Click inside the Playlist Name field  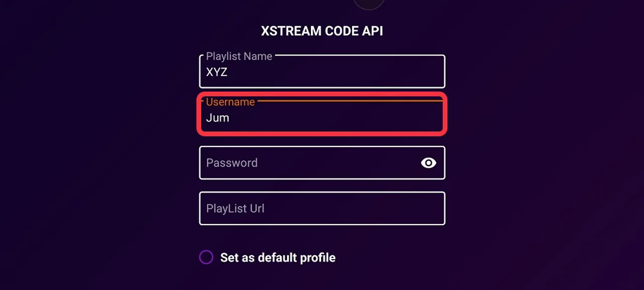[322, 71]
